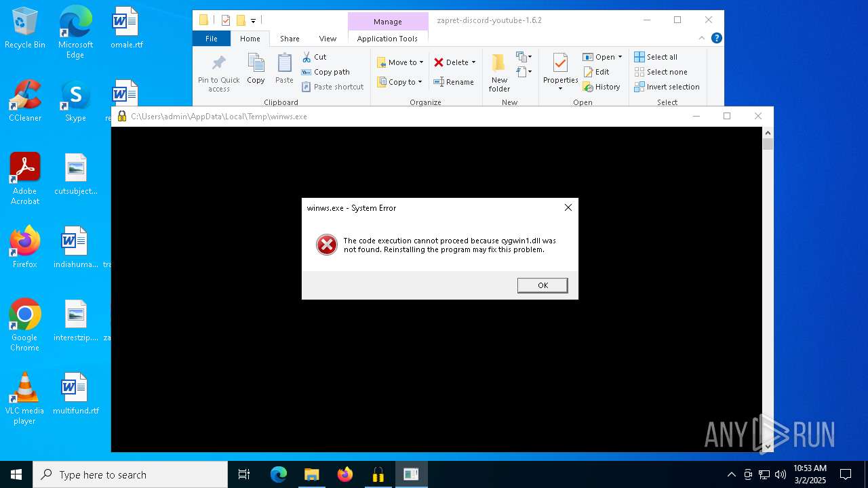Expand the Properties dropdown arrow
The image size is (868, 488).
[560, 88]
